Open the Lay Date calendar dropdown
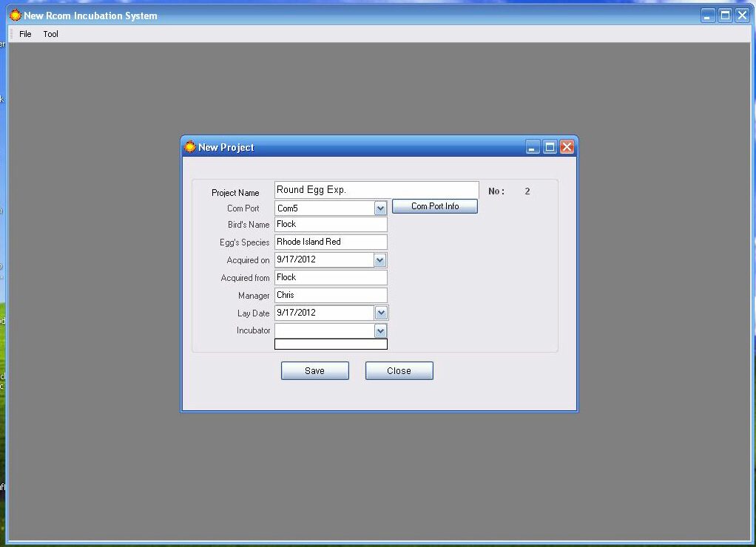The width and height of the screenshot is (756, 547). coord(380,313)
